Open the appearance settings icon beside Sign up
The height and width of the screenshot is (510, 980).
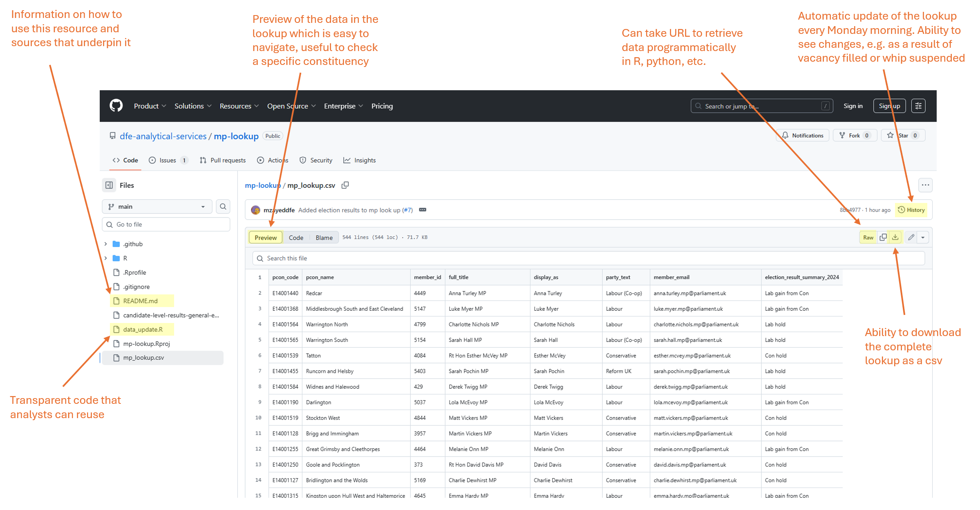point(918,106)
